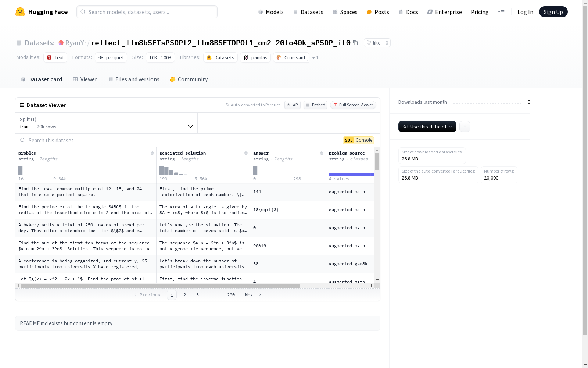The height and width of the screenshot is (368, 588).
Task: Sort by the generated_solution column icon
Action: click(246, 153)
